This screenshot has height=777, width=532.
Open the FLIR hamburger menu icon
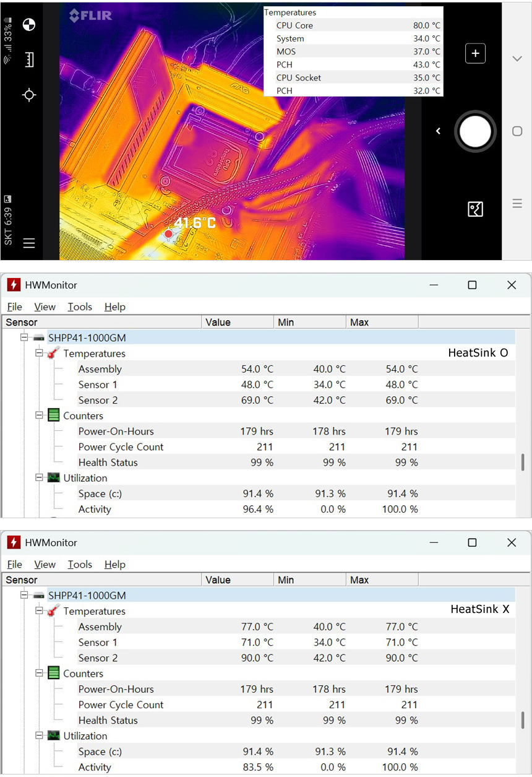click(29, 243)
